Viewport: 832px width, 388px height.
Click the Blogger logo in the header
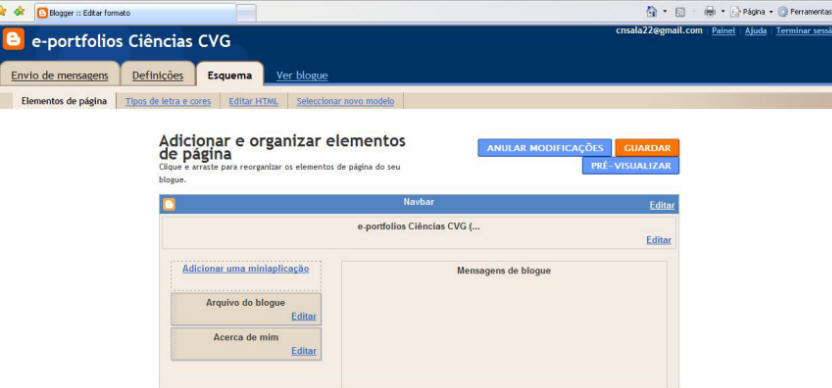coord(13,40)
